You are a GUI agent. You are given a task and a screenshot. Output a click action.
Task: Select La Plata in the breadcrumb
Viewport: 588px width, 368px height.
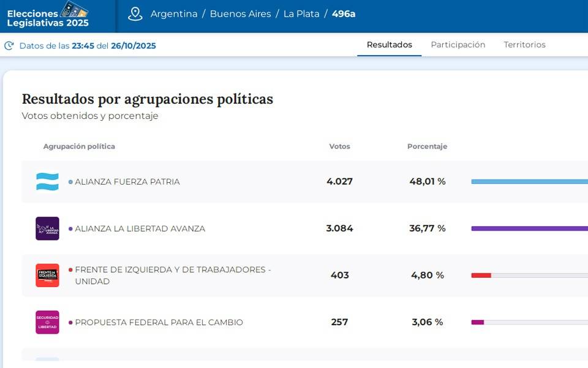[301, 14]
